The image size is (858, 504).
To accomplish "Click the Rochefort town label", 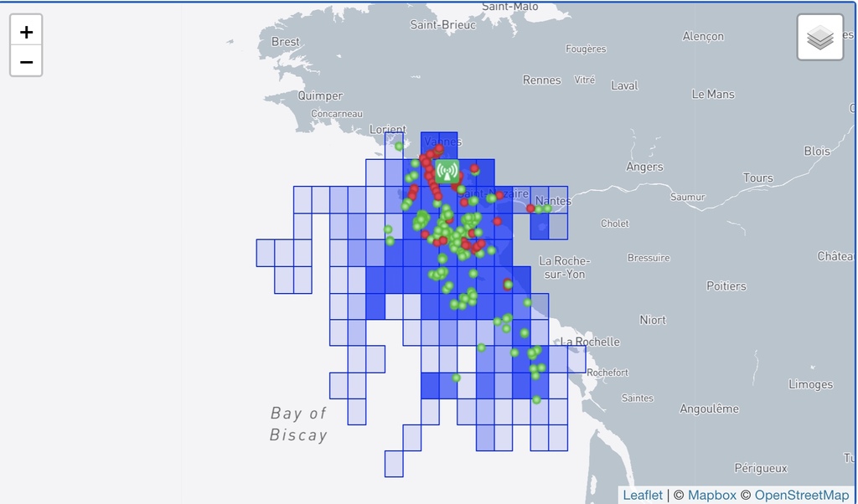I will (x=607, y=373).
